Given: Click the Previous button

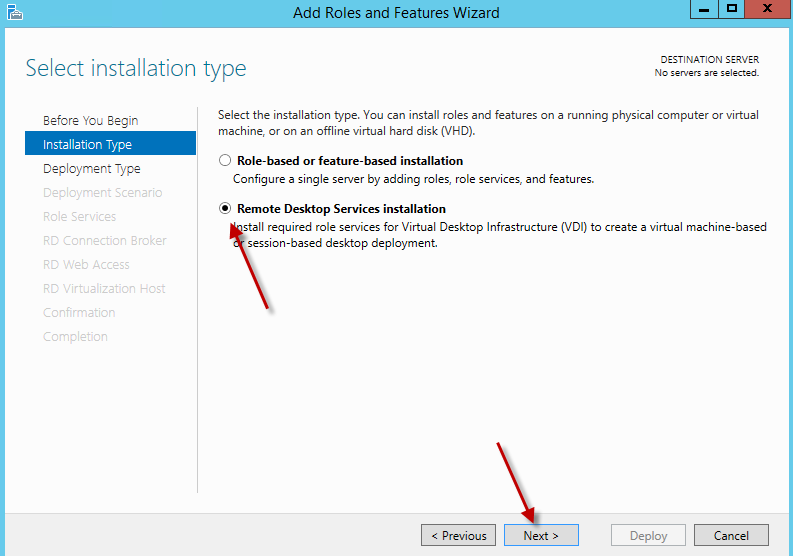Looking at the screenshot, I should click(459, 535).
